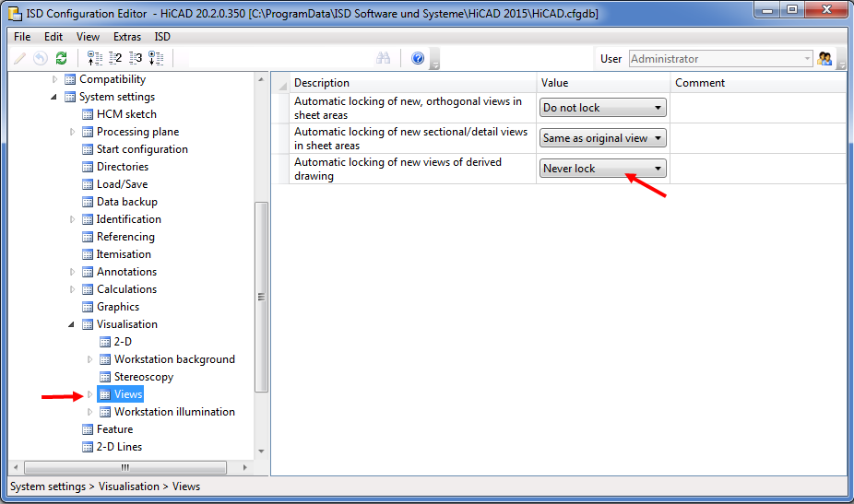This screenshot has width=854, height=504.
Task: Click the 2-D Lines table icon
Action: (87, 447)
